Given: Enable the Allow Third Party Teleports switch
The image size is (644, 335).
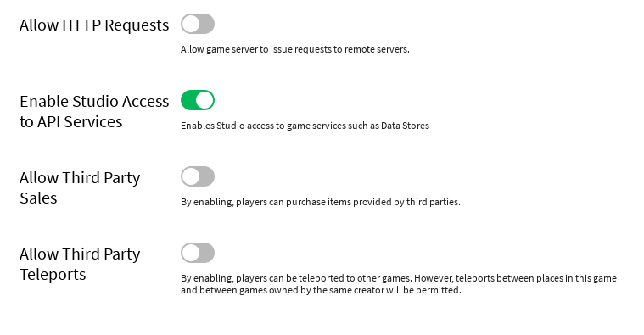Looking at the screenshot, I should click(x=198, y=253).
